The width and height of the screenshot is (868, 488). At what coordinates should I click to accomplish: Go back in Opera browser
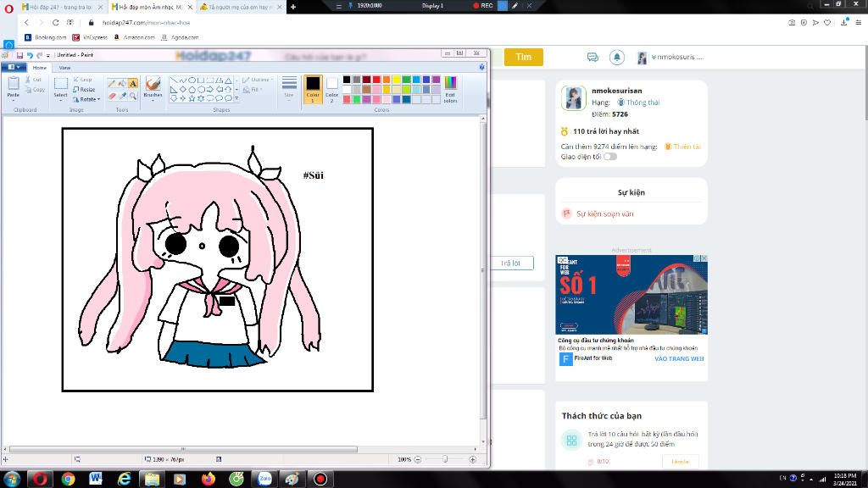click(x=26, y=23)
